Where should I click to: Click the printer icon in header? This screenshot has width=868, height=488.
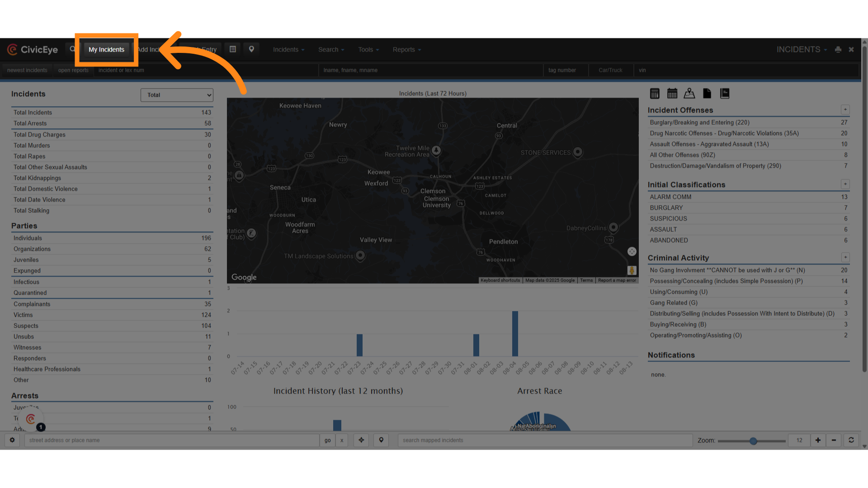coord(838,50)
